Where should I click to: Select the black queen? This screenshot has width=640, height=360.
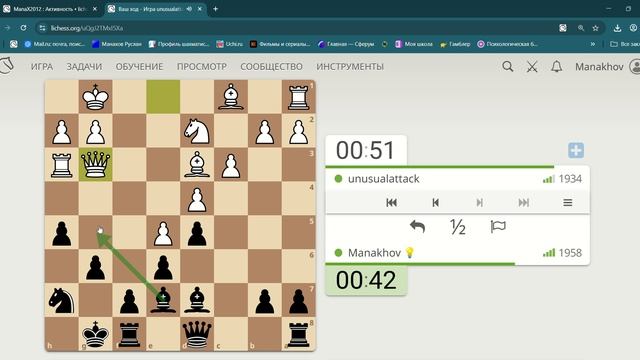pos(197,334)
